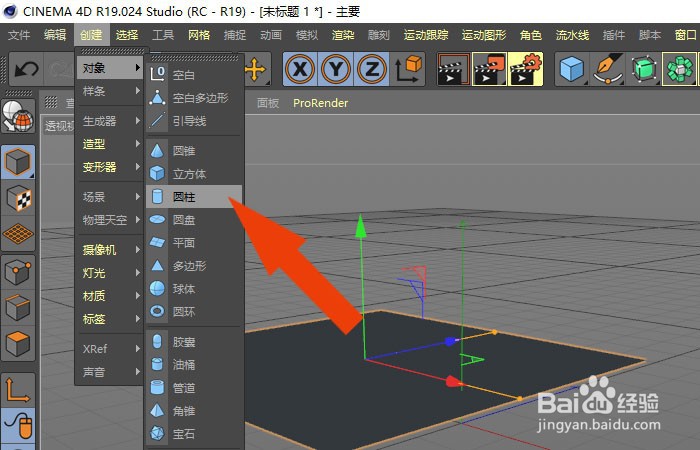
Task: Create a 引导线 guide object
Action: [194, 121]
